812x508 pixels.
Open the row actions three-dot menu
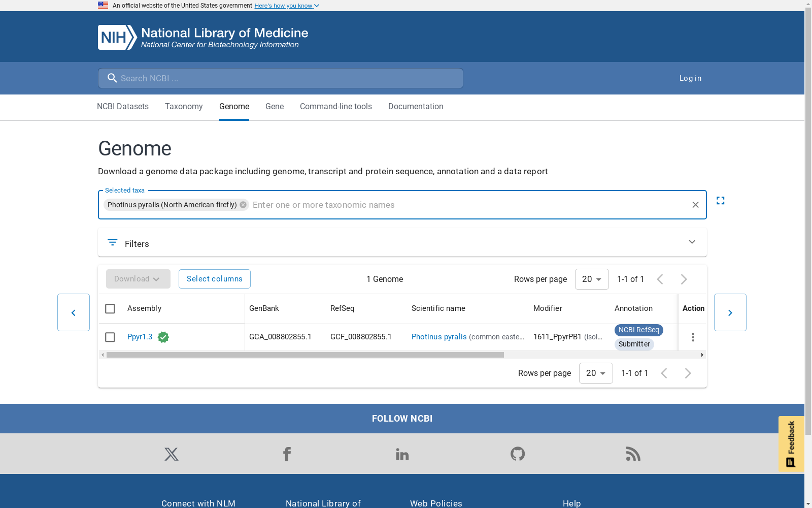coord(693,337)
